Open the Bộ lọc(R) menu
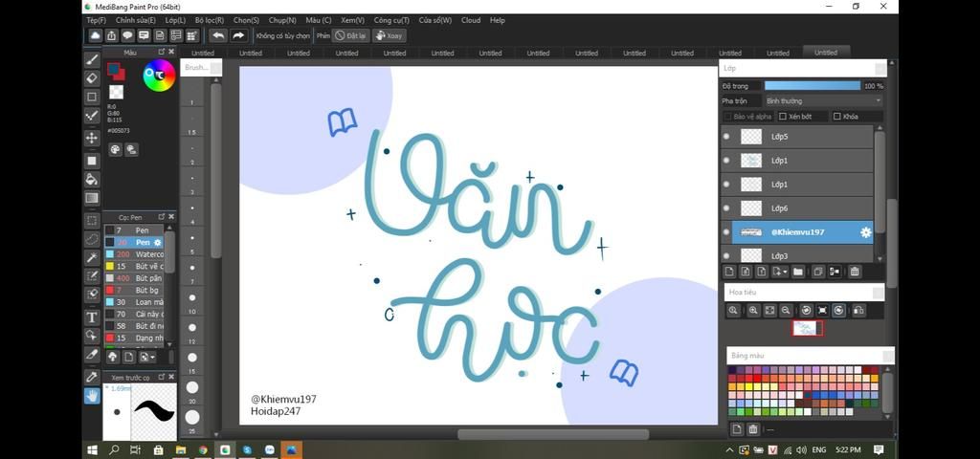The width and height of the screenshot is (980, 459). (210, 20)
